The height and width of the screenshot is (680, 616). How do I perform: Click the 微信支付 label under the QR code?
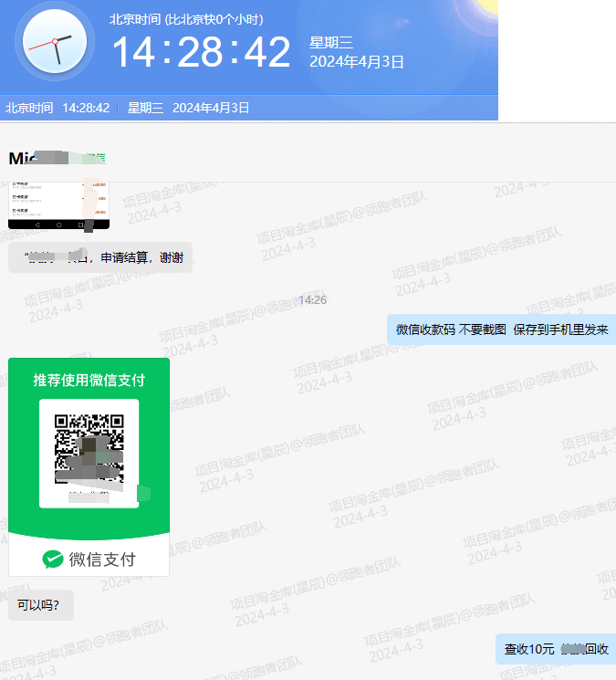102,560
